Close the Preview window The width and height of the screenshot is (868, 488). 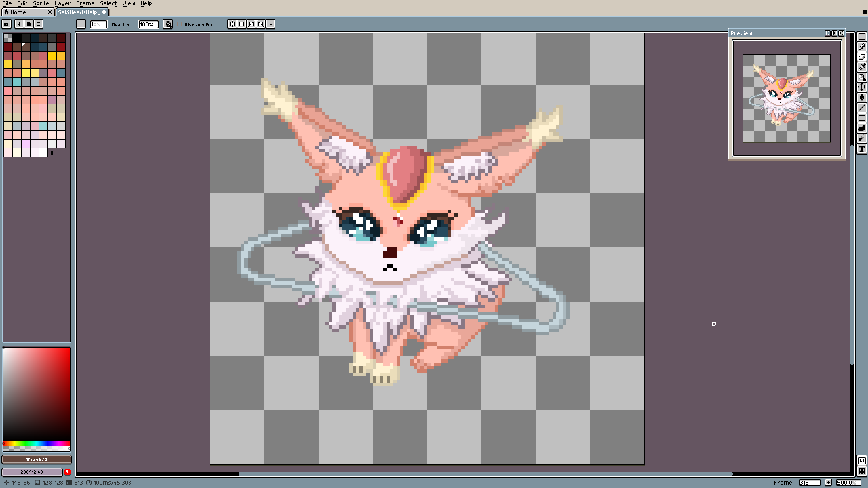841,33
